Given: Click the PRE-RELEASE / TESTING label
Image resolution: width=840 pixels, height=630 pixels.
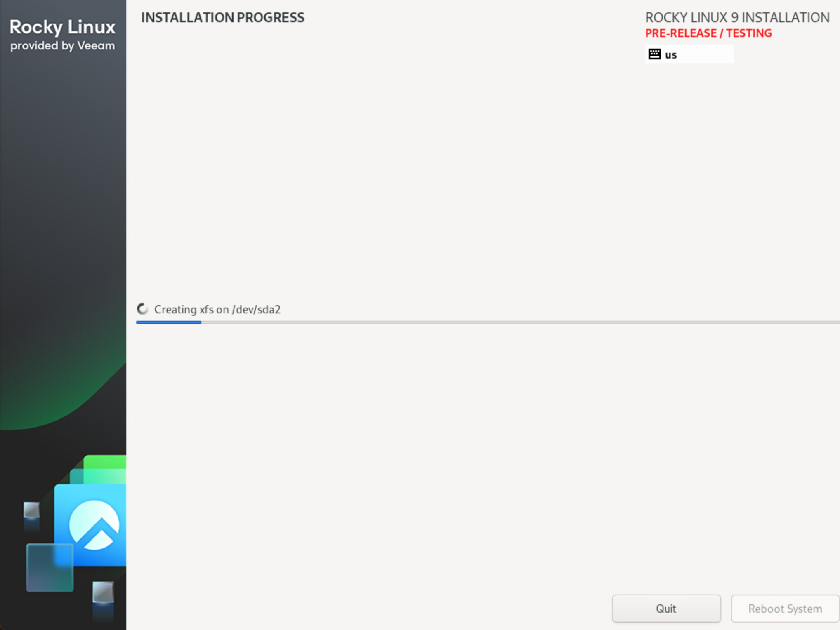Looking at the screenshot, I should (x=708, y=33).
